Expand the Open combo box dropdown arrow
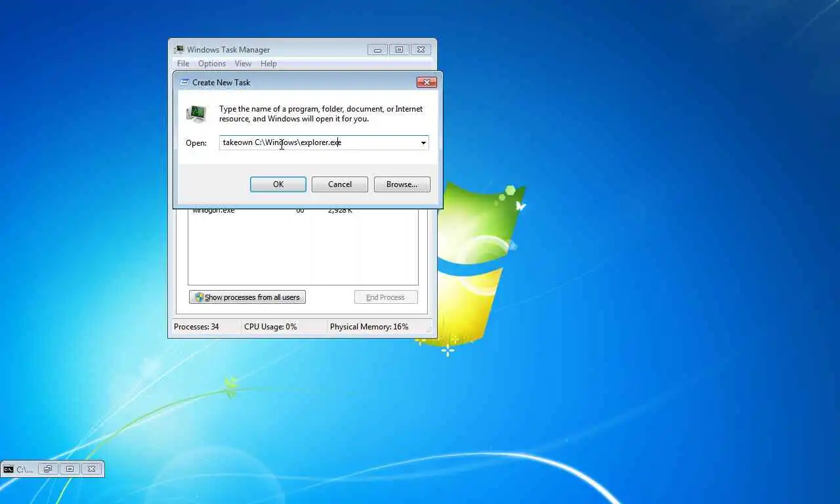Image resolution: width=840 pixels, height=504 pixels. click(423, 142)
